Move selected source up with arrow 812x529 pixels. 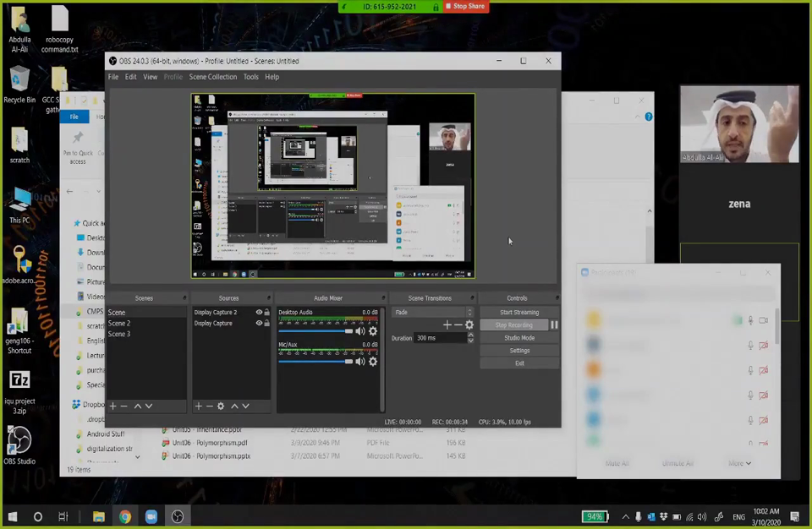(234, 406)
